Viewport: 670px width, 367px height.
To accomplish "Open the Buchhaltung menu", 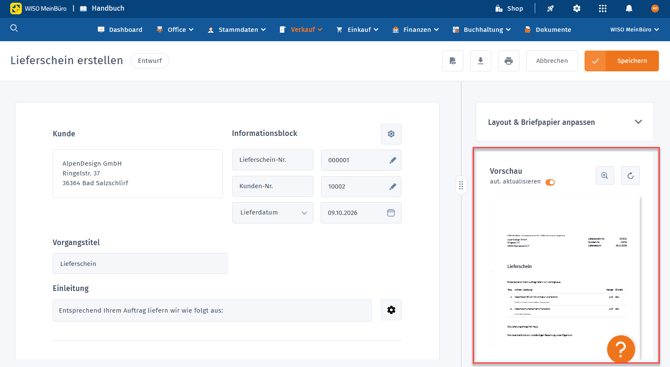I will [x=482, y=29].
